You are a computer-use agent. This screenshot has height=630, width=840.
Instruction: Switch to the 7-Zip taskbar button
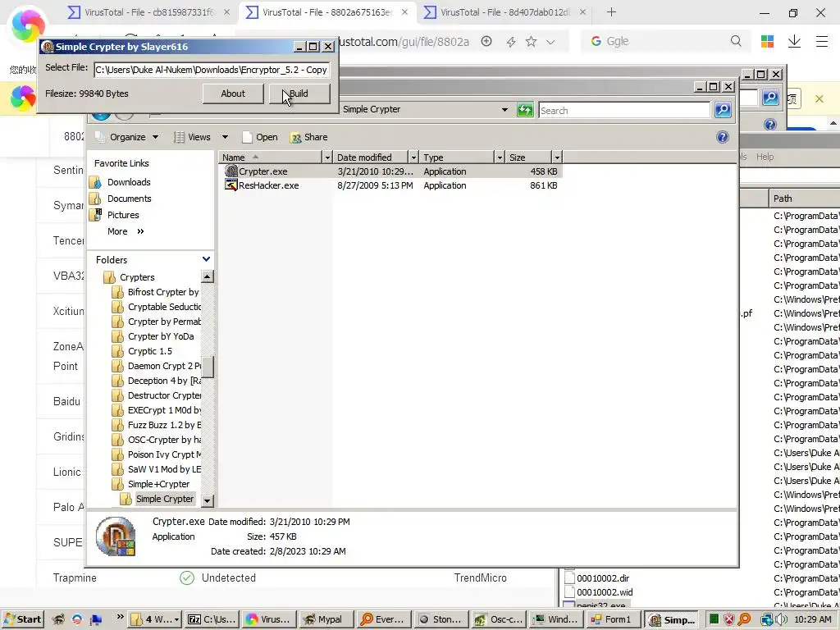pyautogui.click(x=212, y=619)
